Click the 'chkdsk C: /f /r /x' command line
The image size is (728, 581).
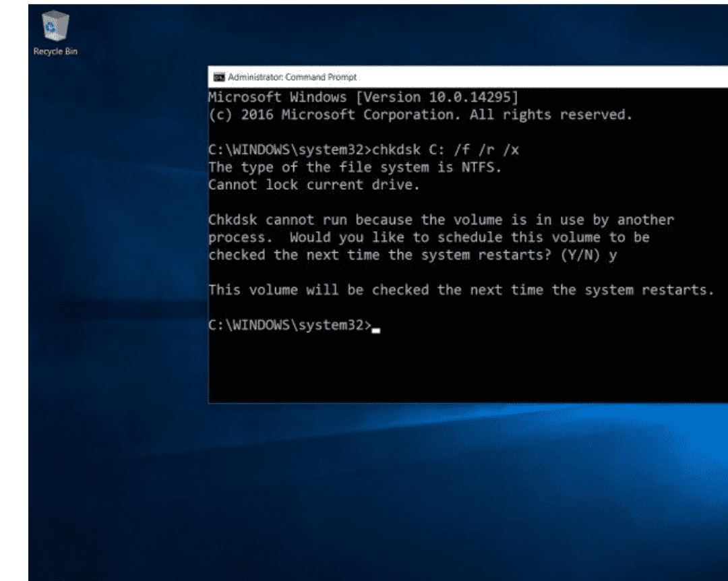[x=363, y=150]
